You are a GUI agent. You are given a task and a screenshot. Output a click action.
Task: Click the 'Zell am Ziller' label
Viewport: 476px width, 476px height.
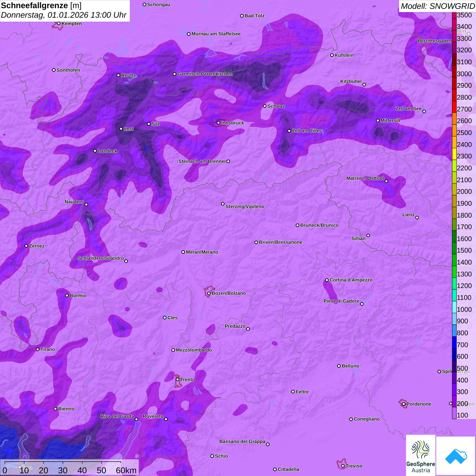307,131
